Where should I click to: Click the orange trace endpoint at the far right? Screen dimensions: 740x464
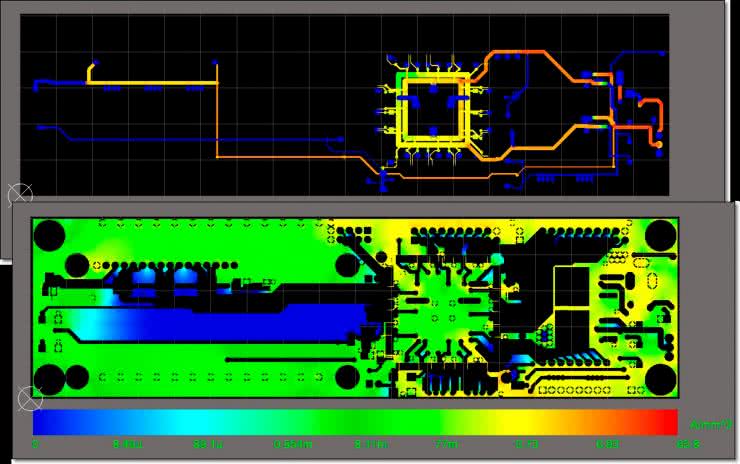click(x=659, y=146)
